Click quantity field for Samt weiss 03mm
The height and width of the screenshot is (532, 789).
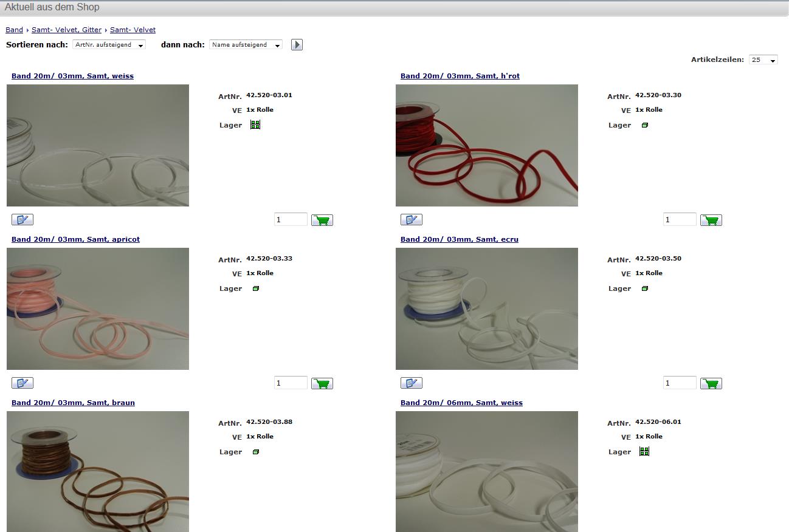click(291, 219)
